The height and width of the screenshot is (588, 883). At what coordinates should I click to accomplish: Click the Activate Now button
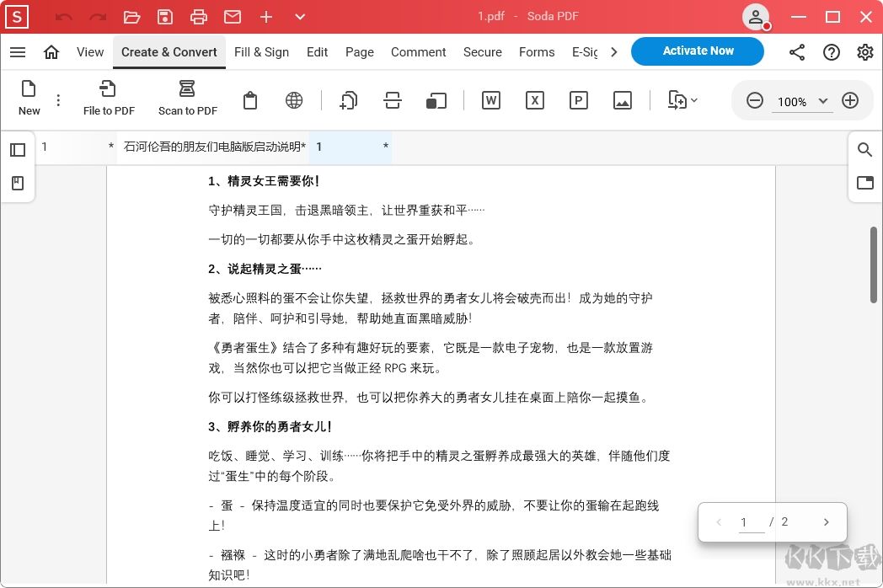pos(698,51)
